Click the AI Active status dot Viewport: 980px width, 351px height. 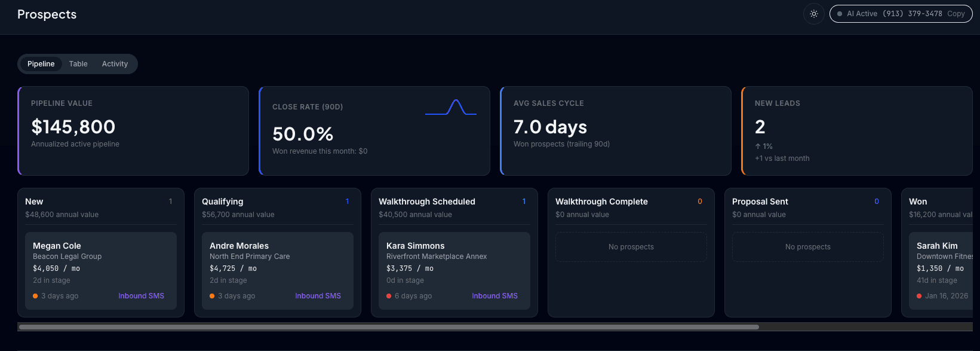840,14
